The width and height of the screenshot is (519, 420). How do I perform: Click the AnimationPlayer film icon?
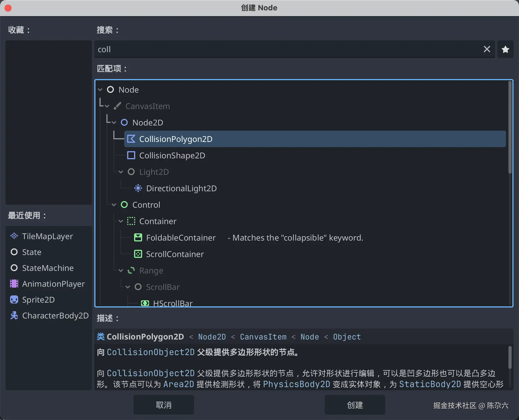pos(14,284)
